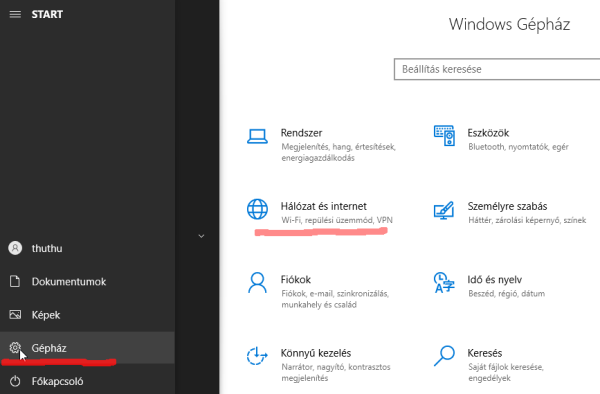600x394 pixels.
Task: Click the Windows Gépház heading
Action: pos(509,24)
